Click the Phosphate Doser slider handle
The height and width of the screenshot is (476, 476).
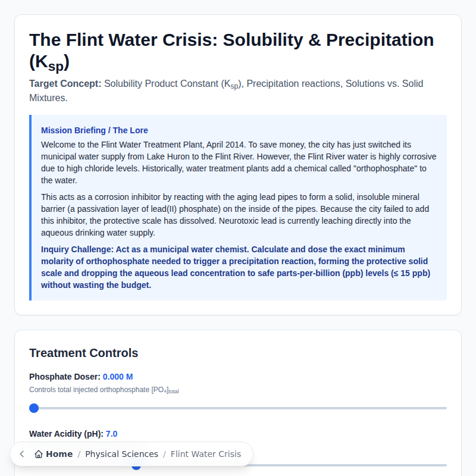tap(34, 408)
